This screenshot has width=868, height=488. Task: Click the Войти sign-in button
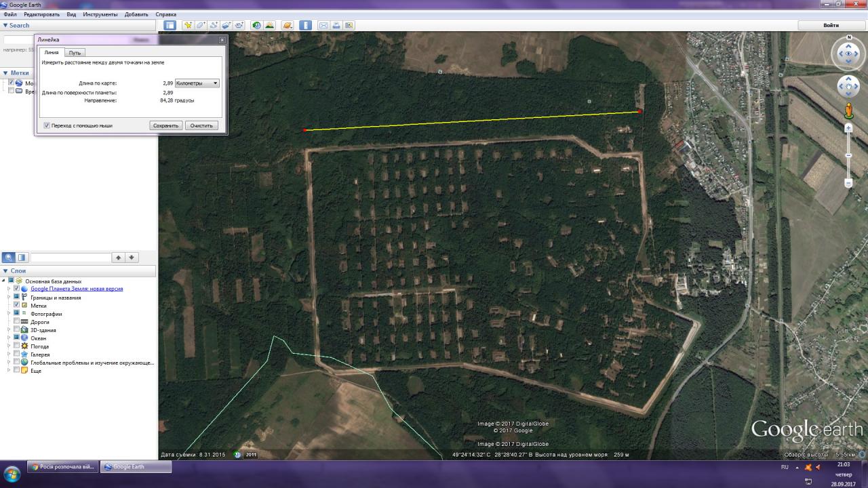pos(831,25)
